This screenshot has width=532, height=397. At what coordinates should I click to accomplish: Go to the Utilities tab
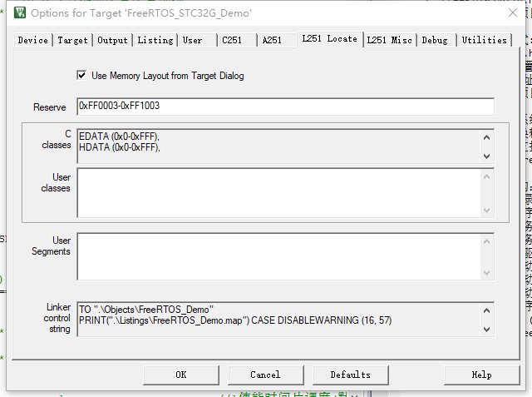point(485,40)
